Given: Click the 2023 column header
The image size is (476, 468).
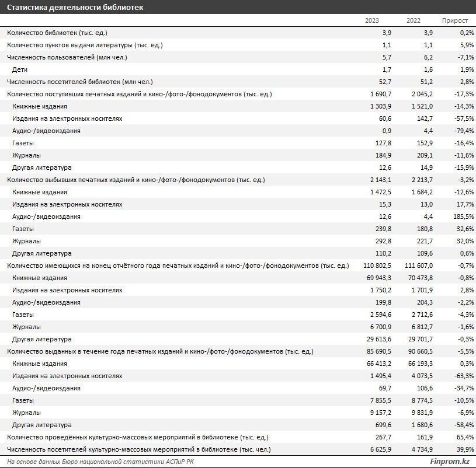Looking at the screenshot, I should [372, 20].
